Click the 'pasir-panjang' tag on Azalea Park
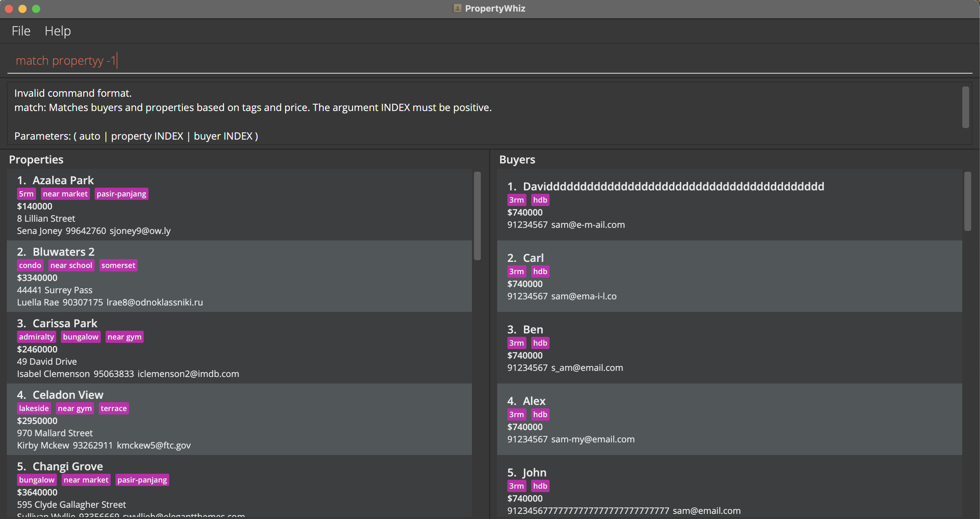Image resolution: width=980 pixels, height=519 pixels. coord(121,194)
